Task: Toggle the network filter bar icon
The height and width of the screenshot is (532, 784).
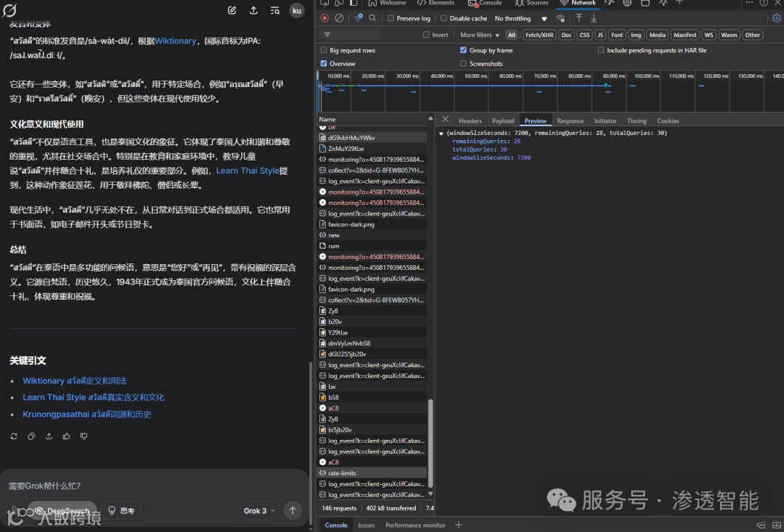Action: [x=358, y=18]
